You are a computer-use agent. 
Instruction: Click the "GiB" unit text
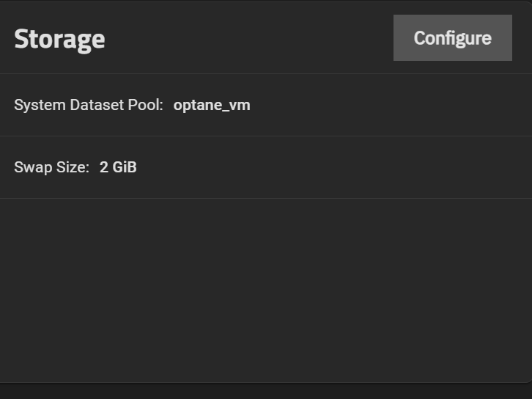(125, 167)
